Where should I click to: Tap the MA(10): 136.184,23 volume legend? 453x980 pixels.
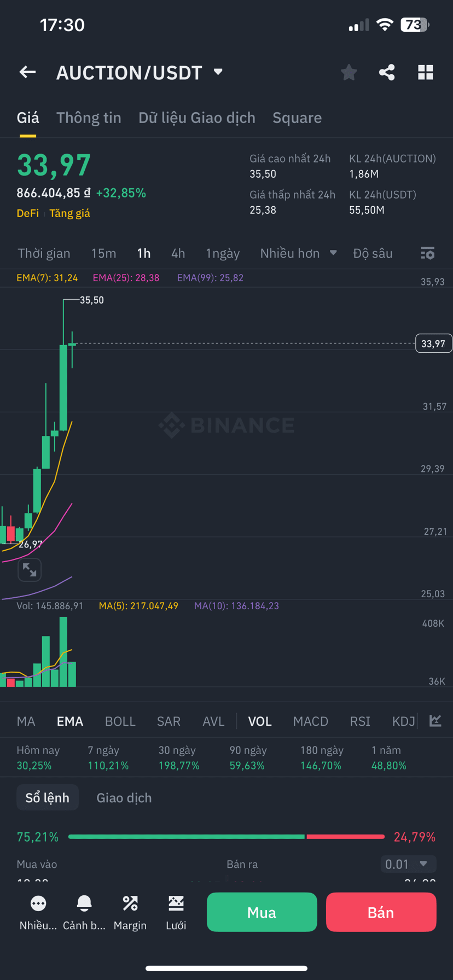(236, 606)
